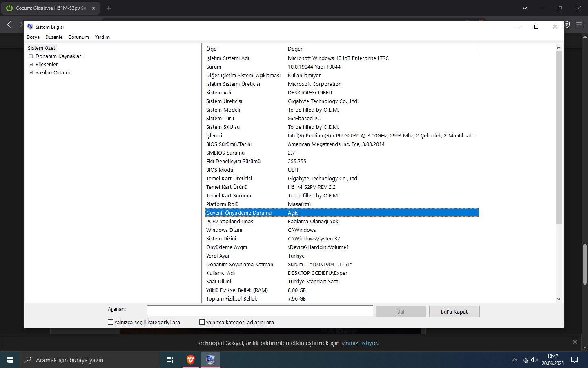Click the details list scroll up arrow
Screen dimensions: 588x368
pos(559,47)
